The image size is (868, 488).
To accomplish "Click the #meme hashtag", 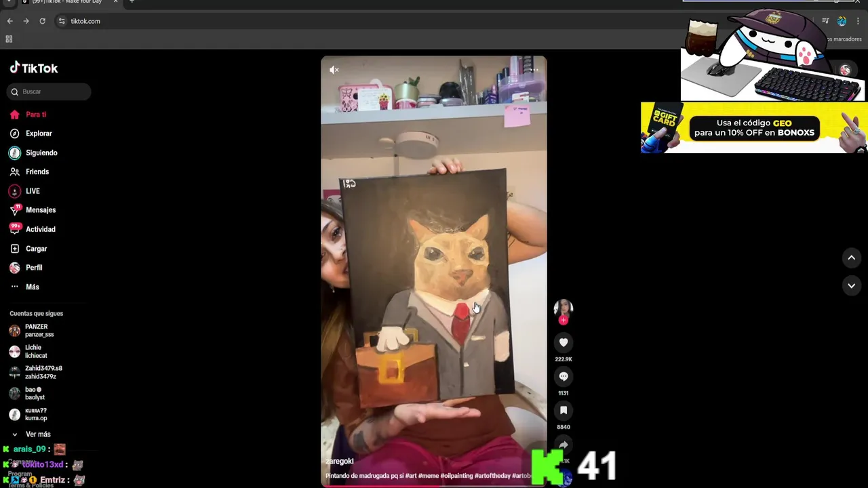I will pyautogui.click(x=428, y=476).
